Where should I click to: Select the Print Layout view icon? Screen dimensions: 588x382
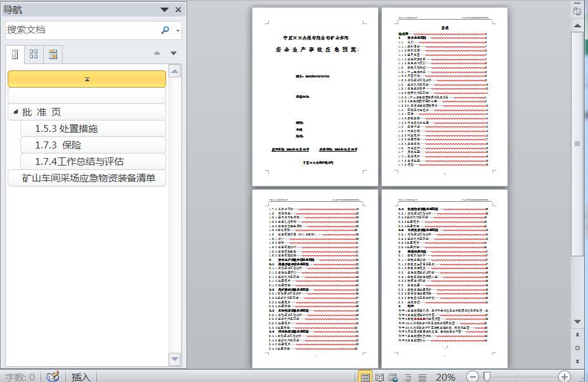coord(365,377)
